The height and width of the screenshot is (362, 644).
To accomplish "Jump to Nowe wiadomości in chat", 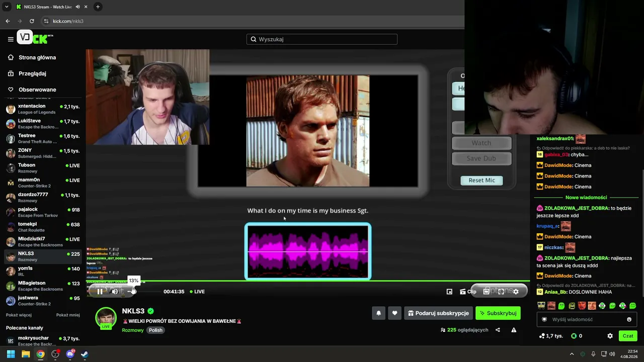I will 586,198.
